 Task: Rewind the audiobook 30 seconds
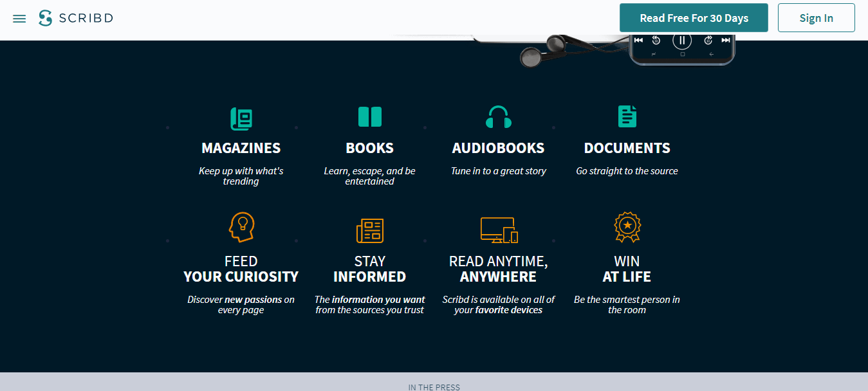click(656, 40)
